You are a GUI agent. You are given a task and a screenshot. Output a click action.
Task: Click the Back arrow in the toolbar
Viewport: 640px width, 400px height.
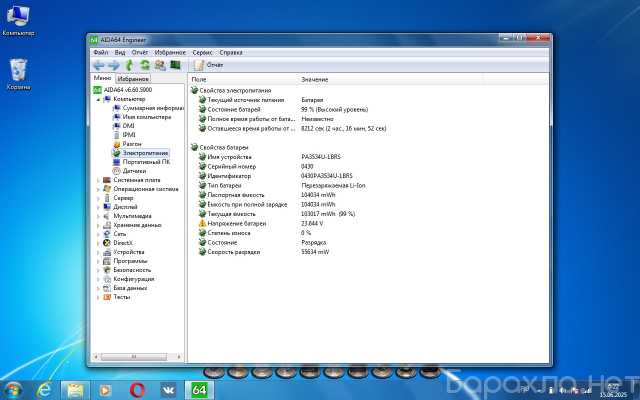click(x=98, y=65)
